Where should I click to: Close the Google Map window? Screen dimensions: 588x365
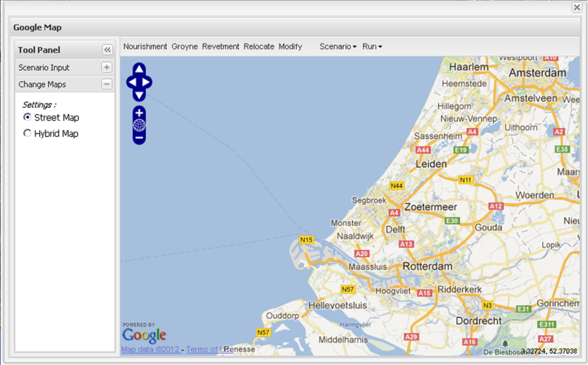(x=577, y=7)
